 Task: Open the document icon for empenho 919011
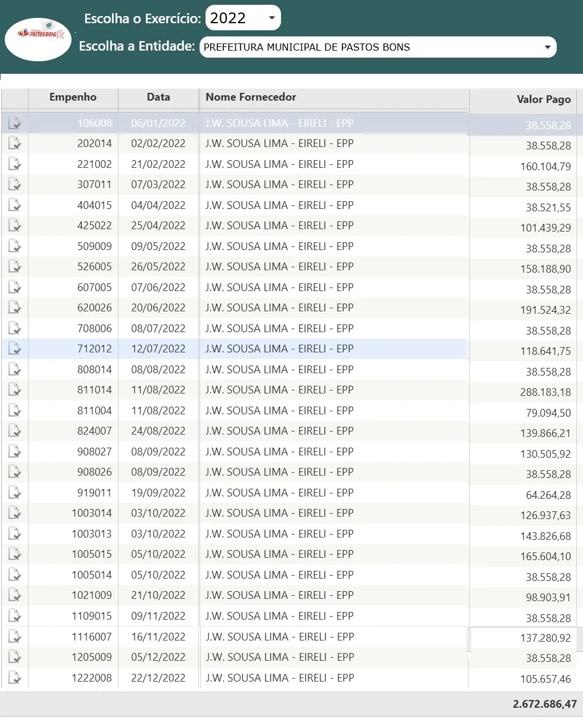(x=15, y=493)
